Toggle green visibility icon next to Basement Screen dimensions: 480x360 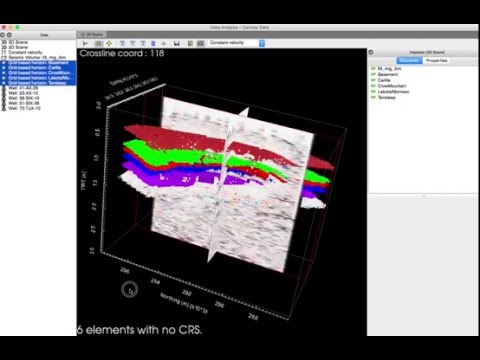coord(373,74)
